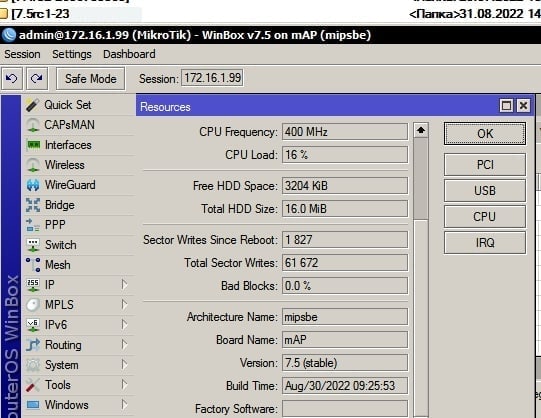This screenshot has width=541, height=418.
Task: Click the undo arrow icon
Action: (x=12, y=79)
